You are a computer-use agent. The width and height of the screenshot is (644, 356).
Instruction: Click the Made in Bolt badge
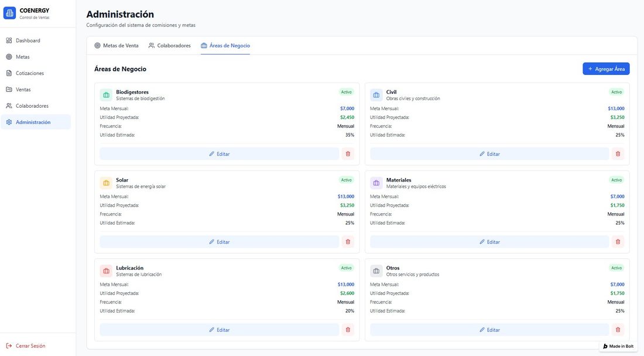click(x=618, y=346)
